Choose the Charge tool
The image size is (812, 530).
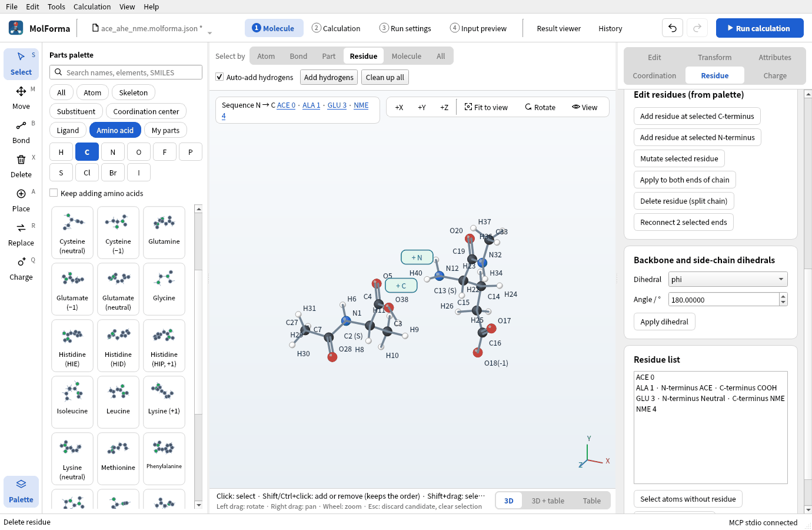[x=21, y=269]
